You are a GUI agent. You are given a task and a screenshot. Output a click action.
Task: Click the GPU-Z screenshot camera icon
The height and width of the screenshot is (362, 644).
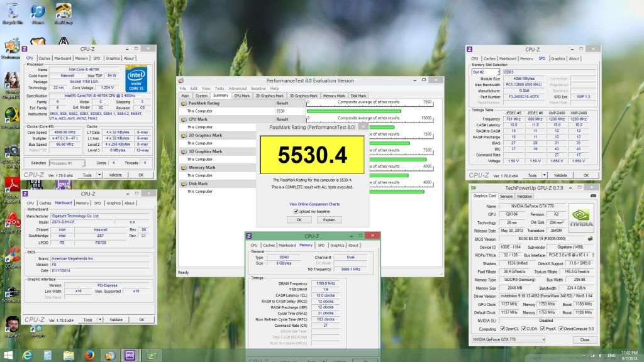point(592,196)
